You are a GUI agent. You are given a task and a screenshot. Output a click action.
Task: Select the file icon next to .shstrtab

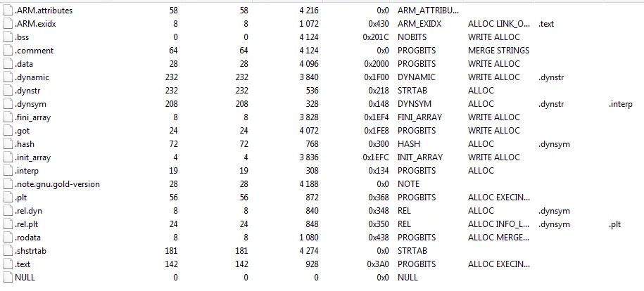tap(8, 251)
